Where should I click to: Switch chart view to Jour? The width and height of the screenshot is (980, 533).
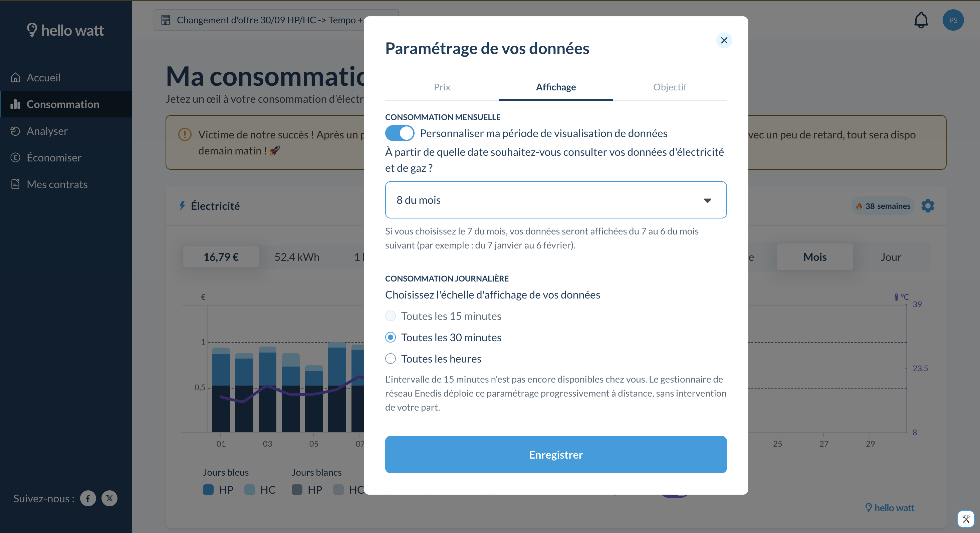[x=891, y=257]
